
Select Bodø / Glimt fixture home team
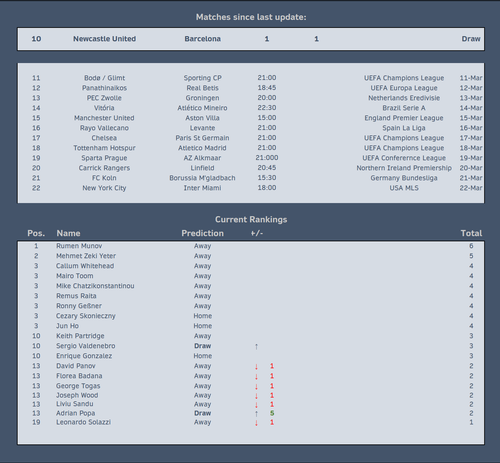click(x=104, y=78)
